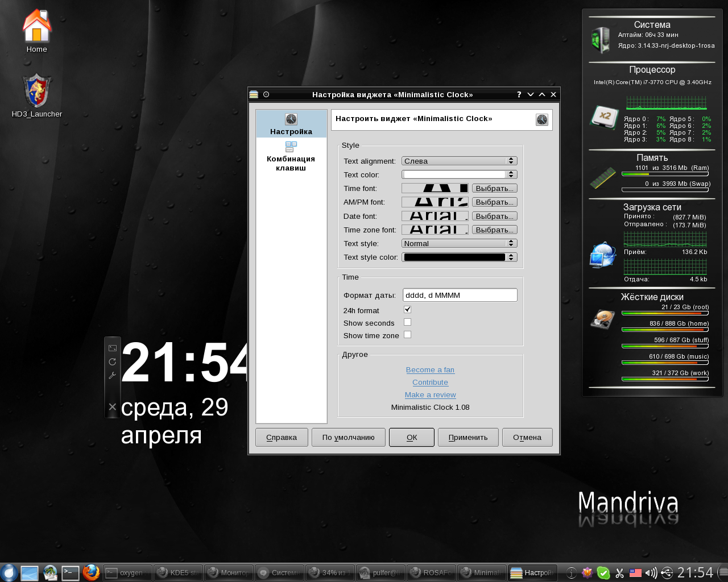Viewport: 728px width, 582px height.
Task: Click the rotate icon on clock widget handle
Action: coord(112,361)
